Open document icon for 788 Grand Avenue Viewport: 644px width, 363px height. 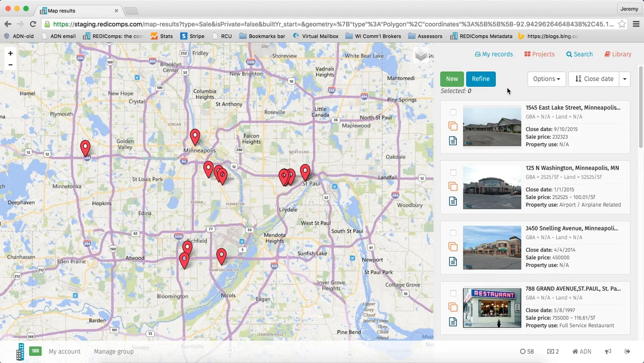coord(453,322)
